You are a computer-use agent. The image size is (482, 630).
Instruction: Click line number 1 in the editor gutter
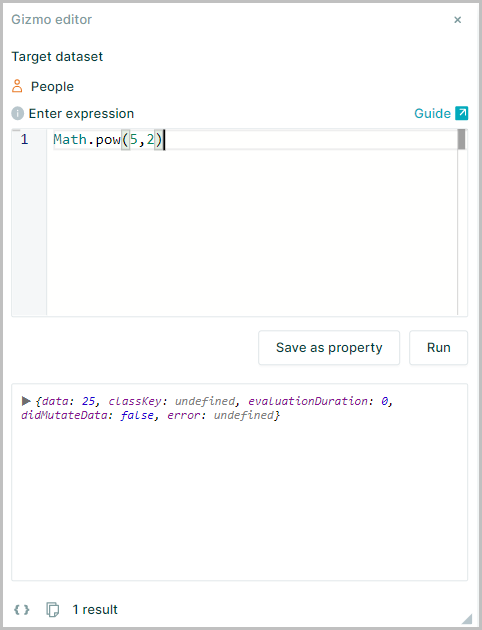[25, 139]
